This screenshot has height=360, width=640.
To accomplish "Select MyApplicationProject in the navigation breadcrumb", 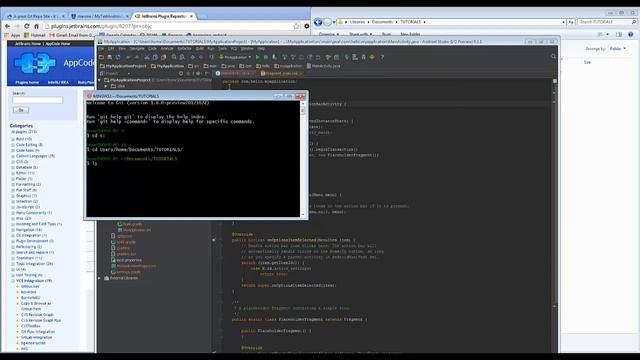I will [x=123, y=66].
